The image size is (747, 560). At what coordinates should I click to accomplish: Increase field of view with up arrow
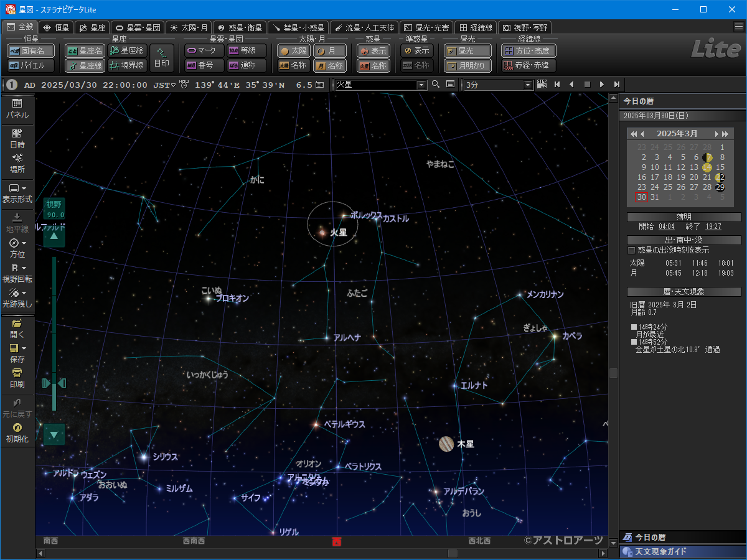(x=54, y=236)
